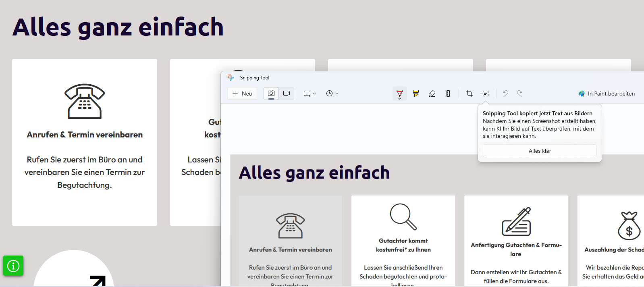Click the undo arrow
The width and height of the screenshot is (644, 287).
505,94
